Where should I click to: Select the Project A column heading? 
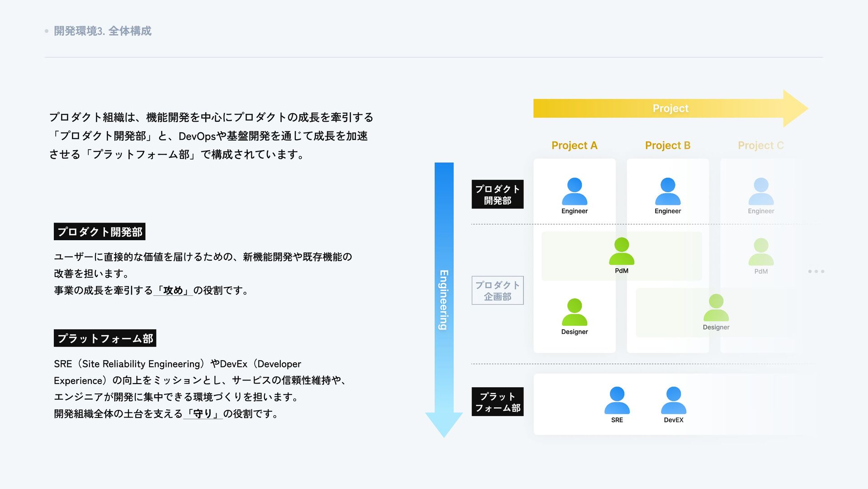click(574, 146)
